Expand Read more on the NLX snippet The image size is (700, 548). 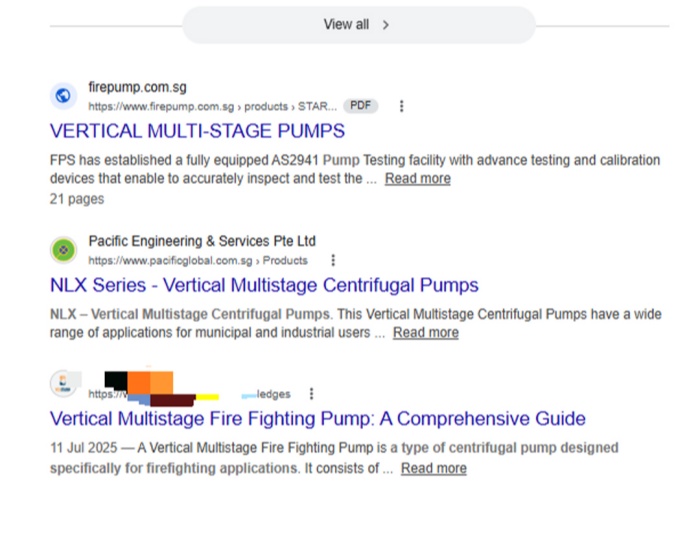[x=425, y=333]
